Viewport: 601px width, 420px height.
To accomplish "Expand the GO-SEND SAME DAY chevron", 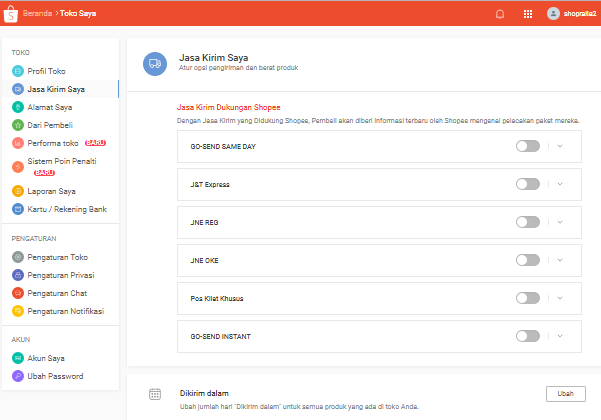I will [560, 146].
